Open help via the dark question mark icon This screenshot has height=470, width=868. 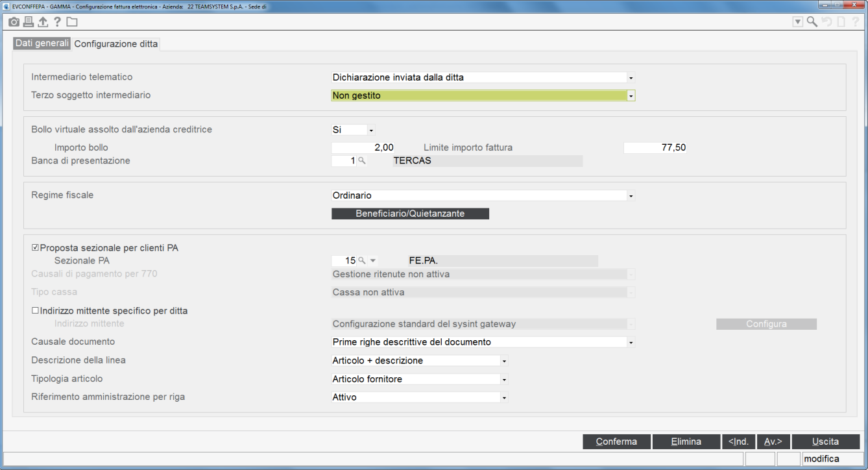pos(57,22)
